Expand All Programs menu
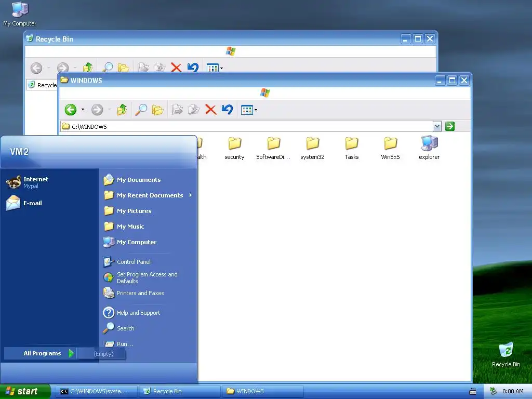532x399 pixels. 40,353
